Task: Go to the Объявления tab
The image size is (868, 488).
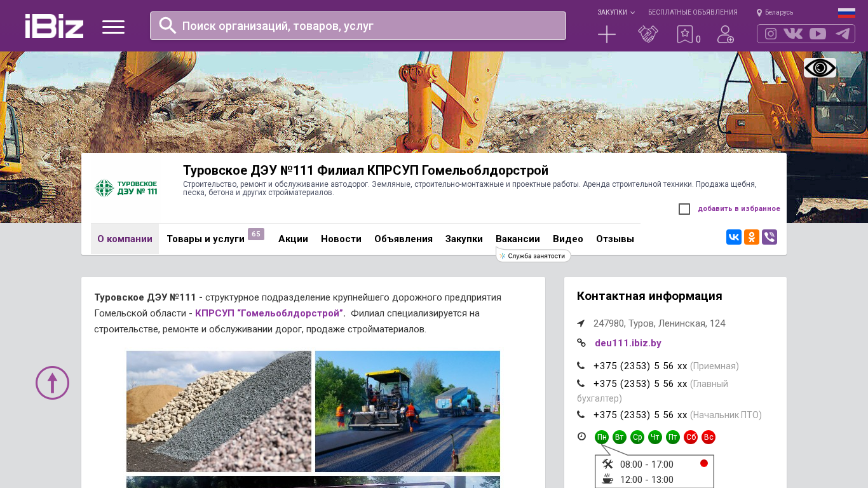Action: point(403,239)
